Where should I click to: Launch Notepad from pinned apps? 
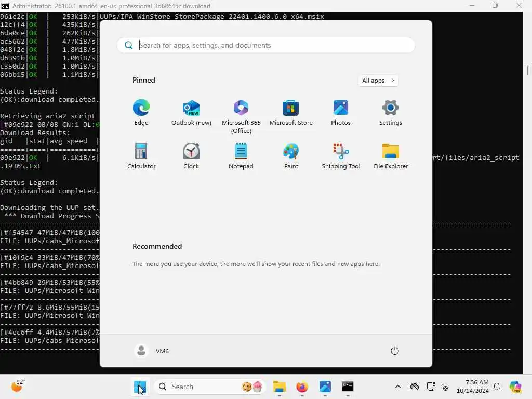pos(241,157)
